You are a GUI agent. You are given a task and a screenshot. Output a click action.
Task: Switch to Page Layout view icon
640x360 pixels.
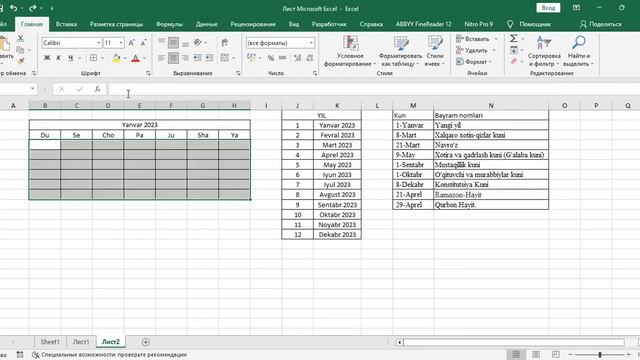click(x=536, y=354)
